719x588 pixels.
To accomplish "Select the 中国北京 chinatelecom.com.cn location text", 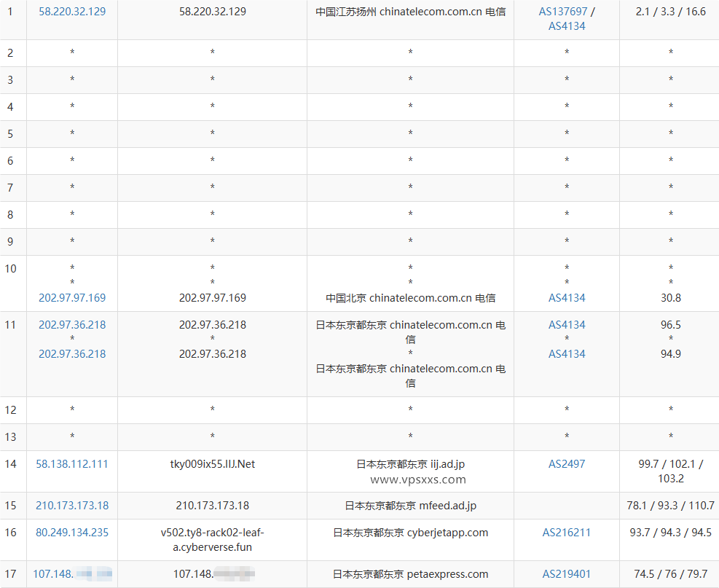I will pyautogui.click(x=410, y=298).
